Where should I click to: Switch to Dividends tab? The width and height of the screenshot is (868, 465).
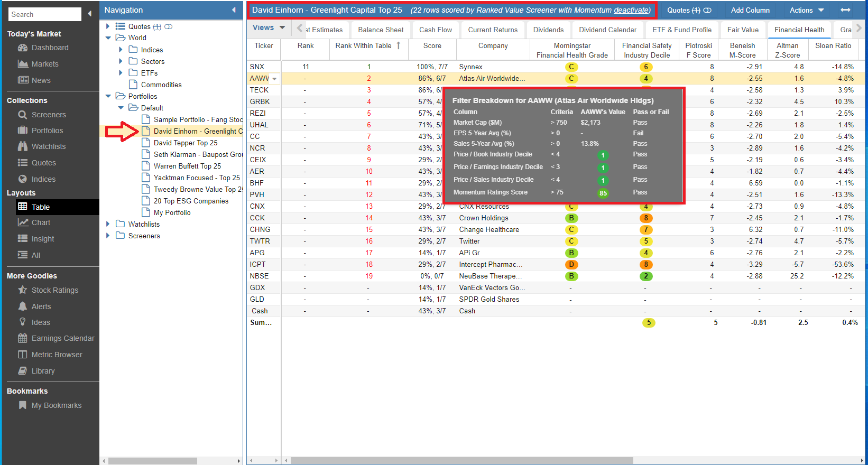tap(548, 30)
